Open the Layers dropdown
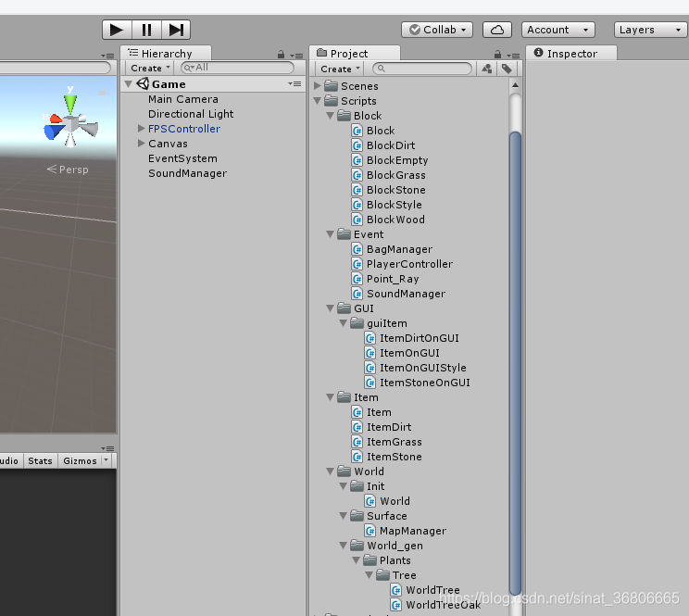Image resolution: width=689 pixels, height=616 pixels. (x=650, y=30)
